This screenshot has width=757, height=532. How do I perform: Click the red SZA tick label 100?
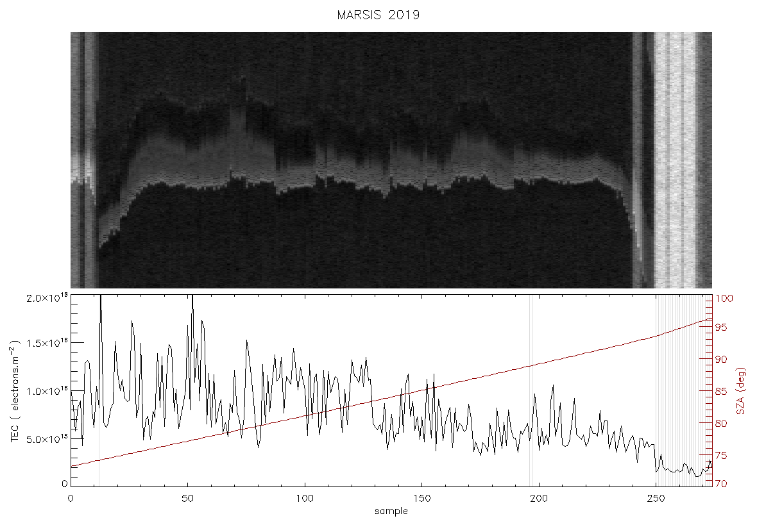[x=724, y=298]
